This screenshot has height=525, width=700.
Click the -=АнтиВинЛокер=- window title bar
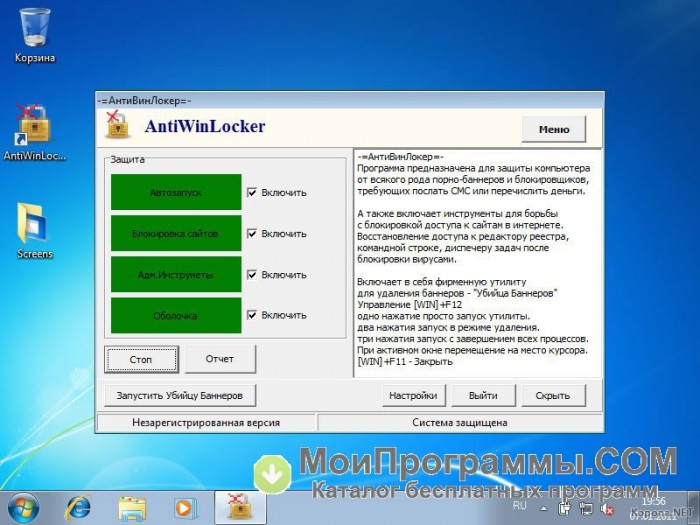point(350,101)
